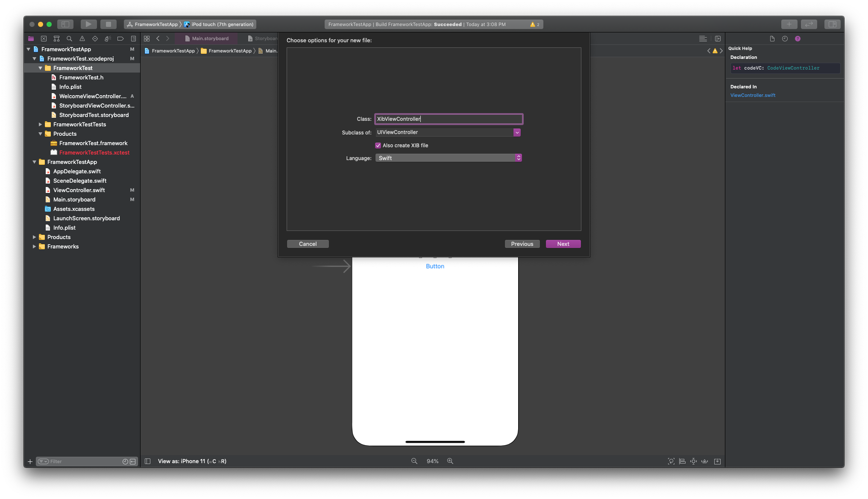
Task: Click the Cancel button
Action: (308, 244)
